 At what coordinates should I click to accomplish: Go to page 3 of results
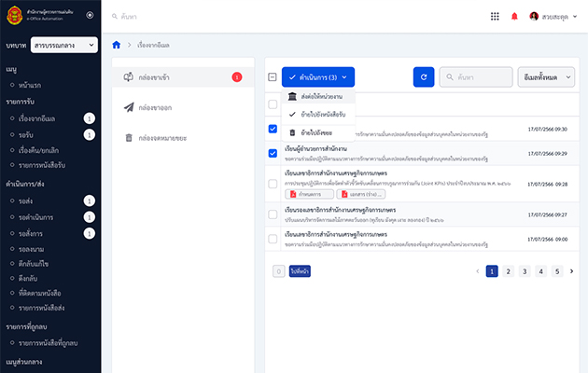(525, 271)
